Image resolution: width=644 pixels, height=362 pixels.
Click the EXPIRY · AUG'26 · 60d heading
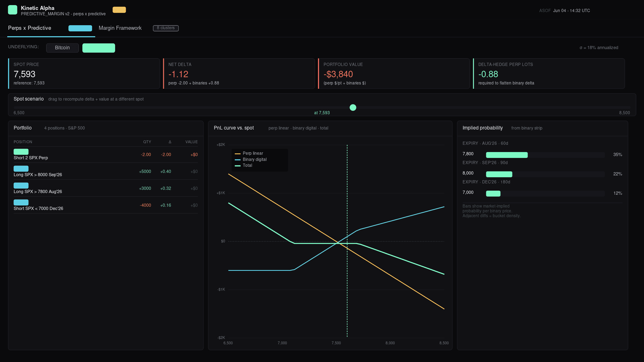click(485, 143)
